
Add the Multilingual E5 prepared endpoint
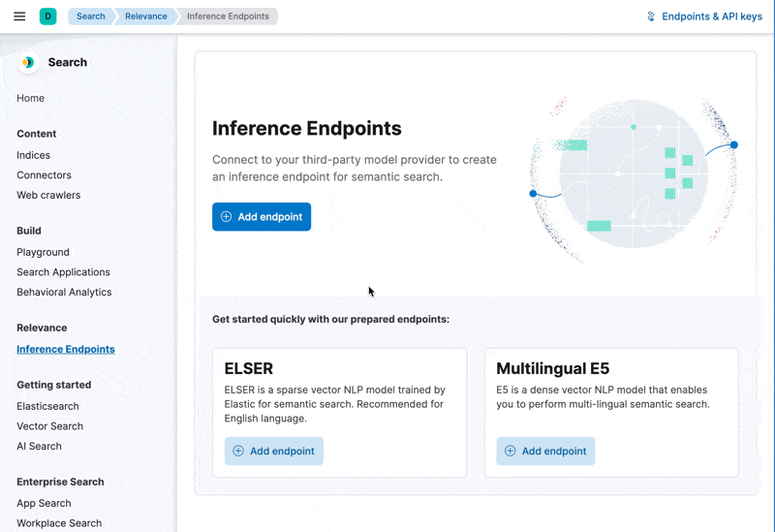(545, 452)
